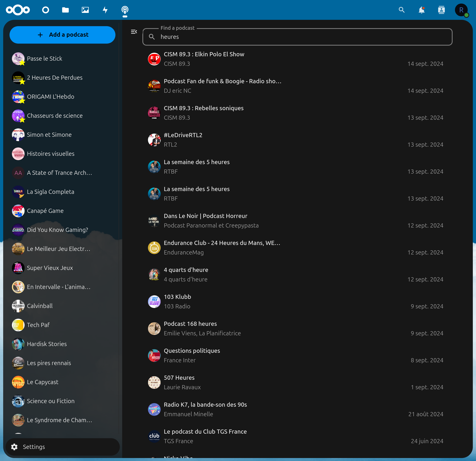
Task: Click the Club TGS France cover artwork
Action: 154,436
